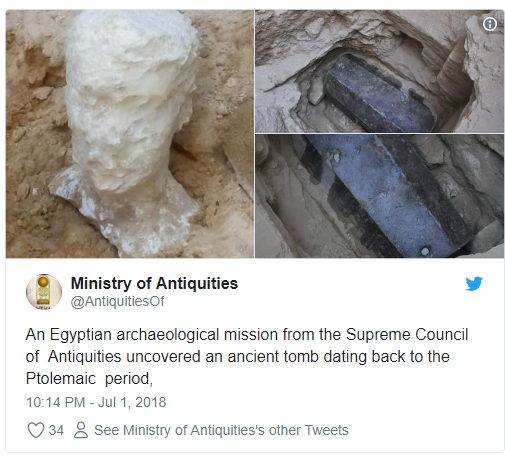
Task: Click the word 'archaeological' in the tweet
Action: pyautogui.click(x=168, y=335)
